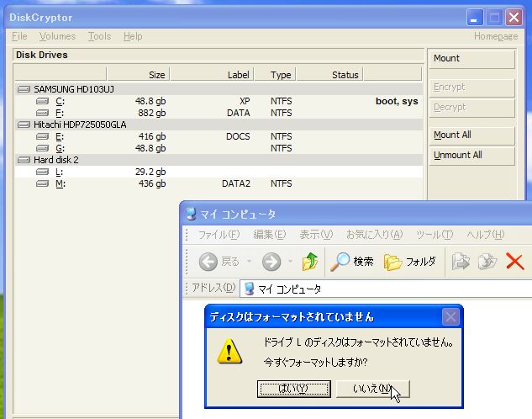
Task: Click the Mount All button
Action: [472, 135]
